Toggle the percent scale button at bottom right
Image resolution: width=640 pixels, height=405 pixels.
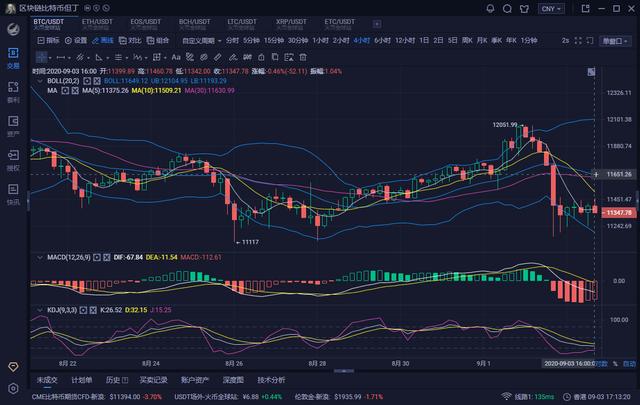point(615,363)
